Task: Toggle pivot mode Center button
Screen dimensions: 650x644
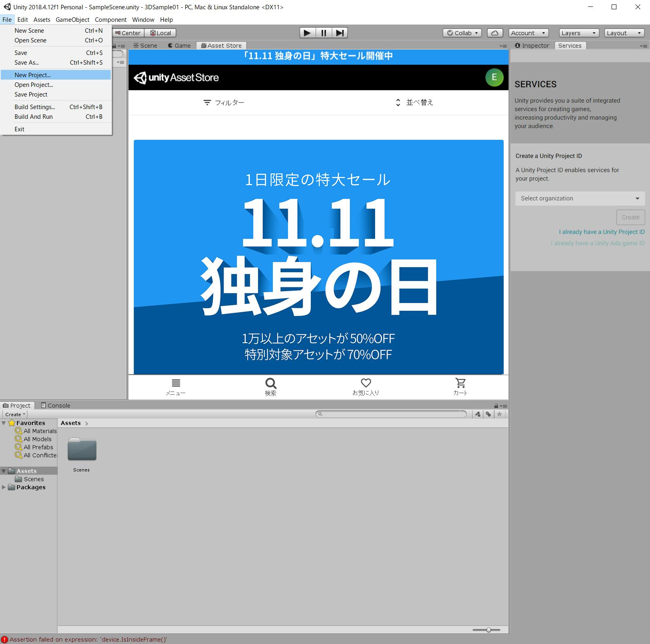Action: pos(128,33)
